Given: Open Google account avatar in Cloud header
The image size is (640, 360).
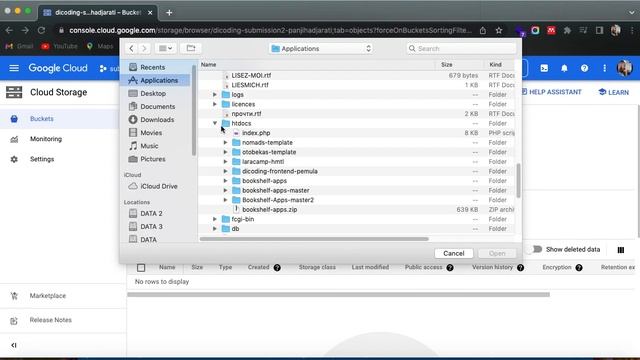Looking at the screenshot, I should click(x=624, y=68).
